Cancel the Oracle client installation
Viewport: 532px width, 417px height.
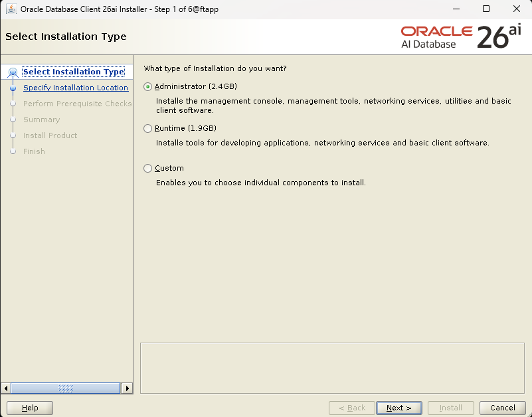pos(503,408)
